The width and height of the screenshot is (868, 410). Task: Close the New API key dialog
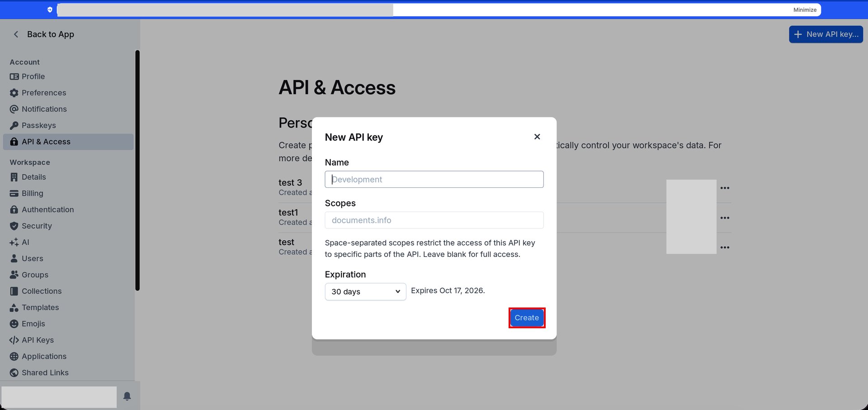[x=537, y=137]
